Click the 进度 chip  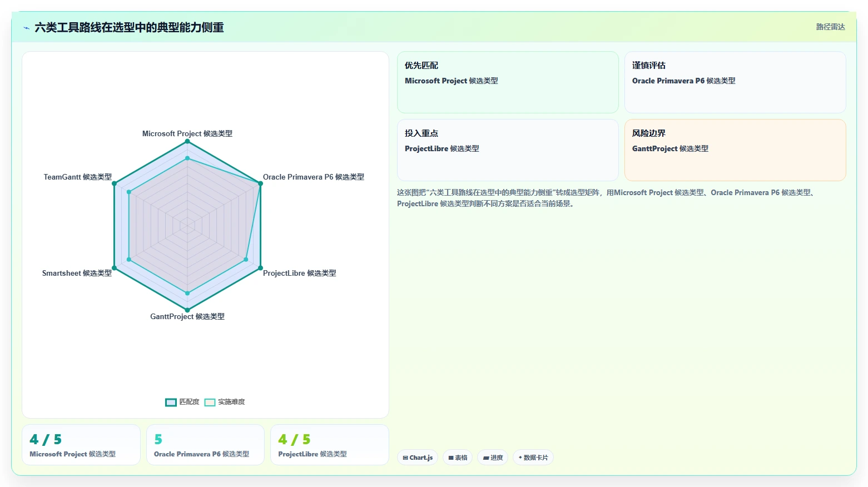click(x=493, y=458)
